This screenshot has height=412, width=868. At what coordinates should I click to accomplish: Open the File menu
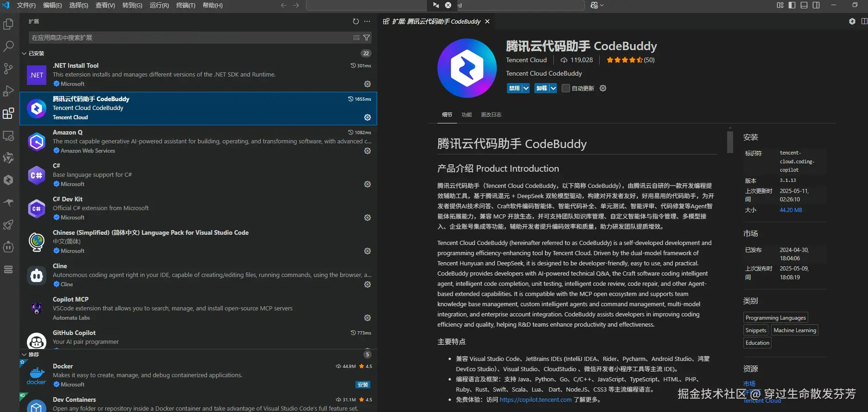point(26,5)
